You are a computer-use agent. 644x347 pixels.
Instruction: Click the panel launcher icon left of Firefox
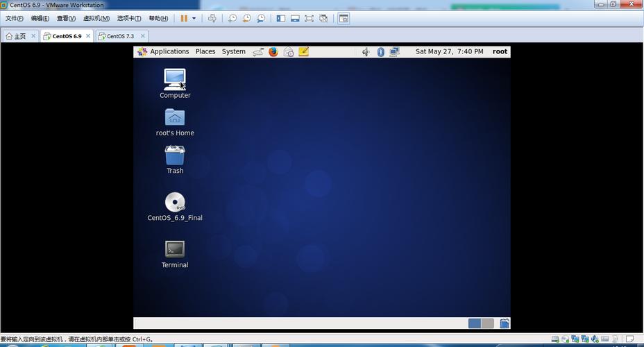tap(258, 52)
